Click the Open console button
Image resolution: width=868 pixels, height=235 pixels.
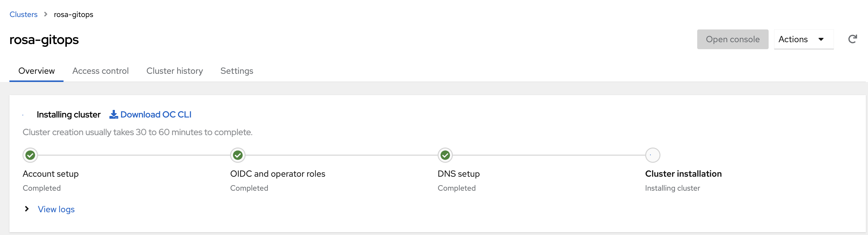tap(733, 39)
